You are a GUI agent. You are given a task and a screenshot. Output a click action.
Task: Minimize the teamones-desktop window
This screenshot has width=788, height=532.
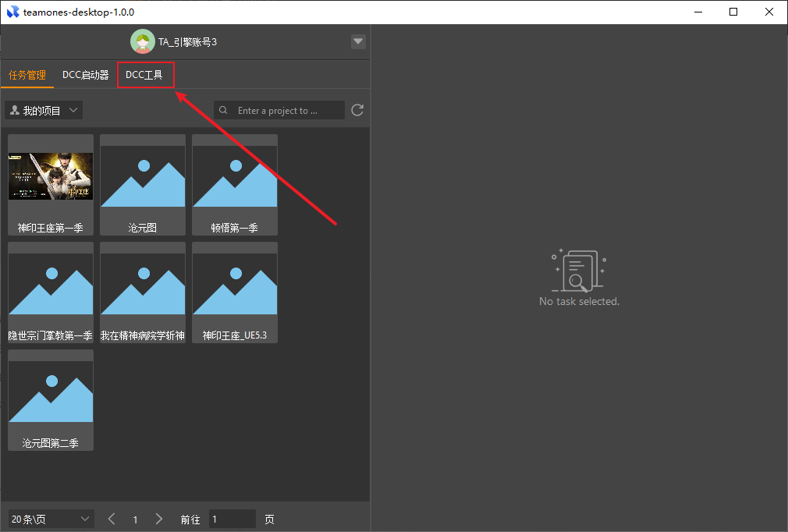(698, 12)
